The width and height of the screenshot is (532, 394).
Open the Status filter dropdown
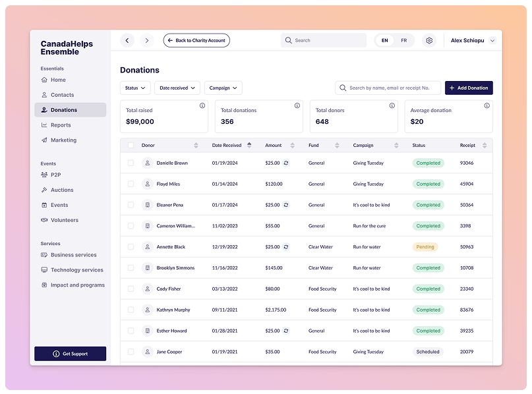(x=135, y=88)
